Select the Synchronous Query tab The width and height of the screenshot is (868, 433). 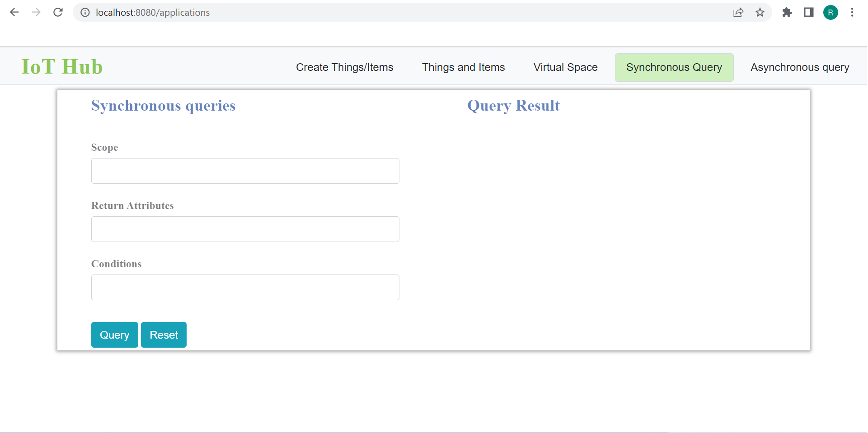(674, 67)
